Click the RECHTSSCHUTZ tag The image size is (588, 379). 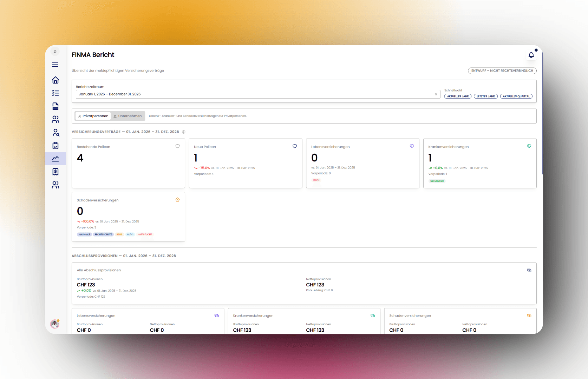pyautogui.click(x=103, y=234)
